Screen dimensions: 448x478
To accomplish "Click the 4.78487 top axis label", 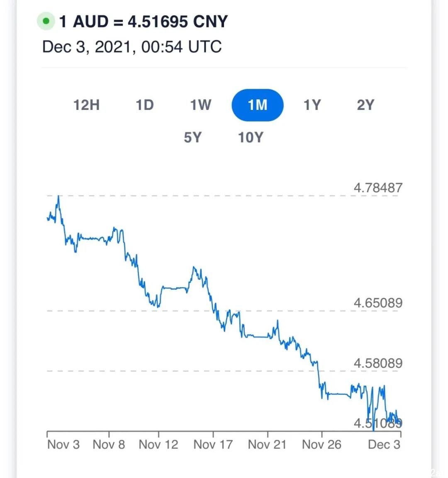I will 378,188.
